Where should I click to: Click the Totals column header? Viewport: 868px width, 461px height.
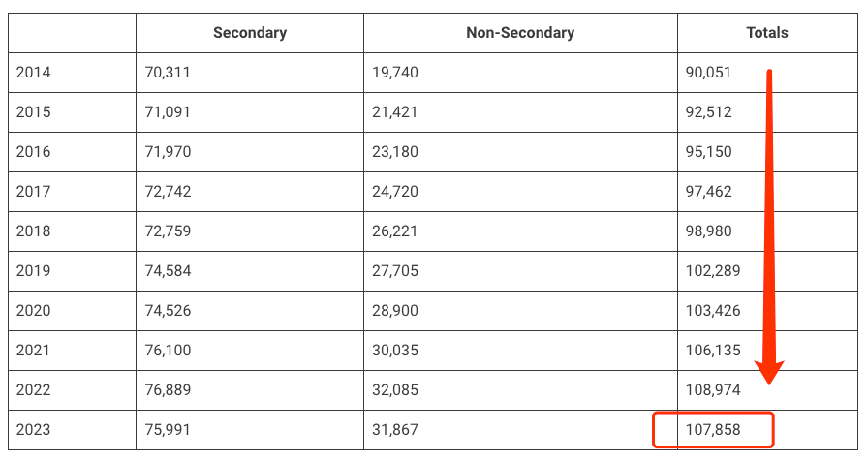766,33
